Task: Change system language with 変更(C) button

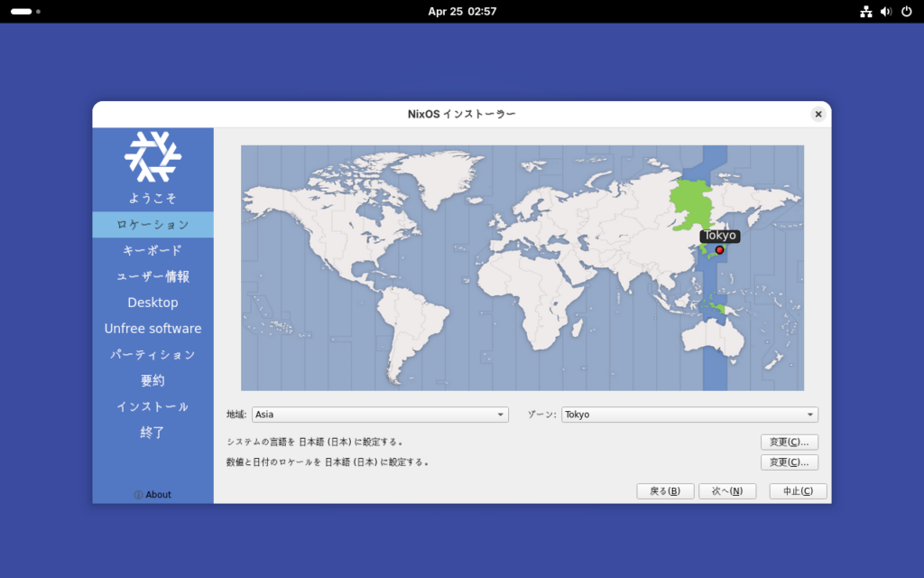Action: tap(789, 442)
